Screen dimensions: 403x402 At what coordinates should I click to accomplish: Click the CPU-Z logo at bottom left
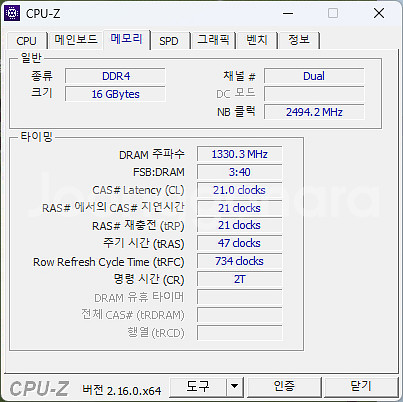(39, 389)
